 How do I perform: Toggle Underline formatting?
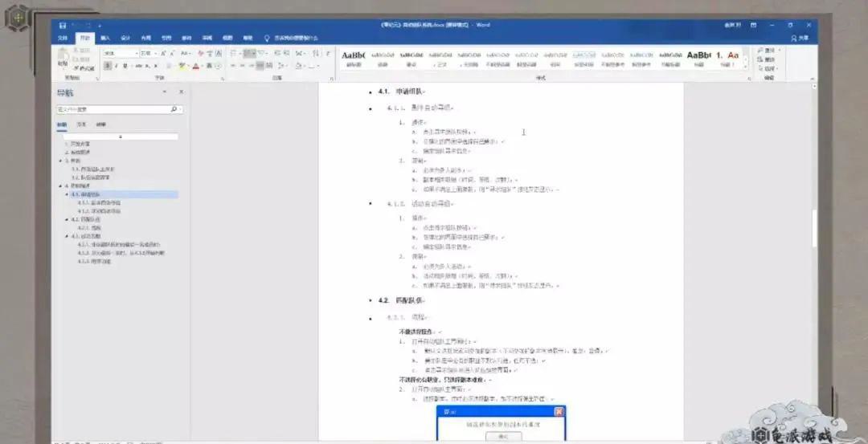[125, 66]
